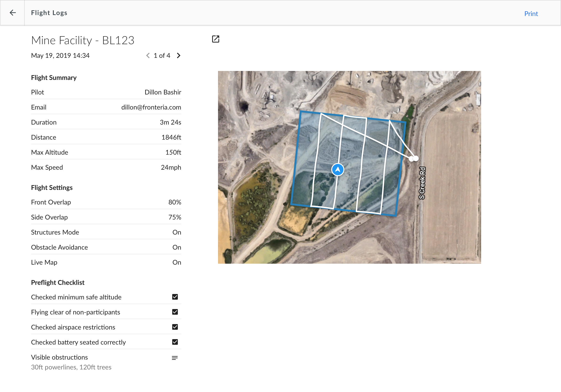Click the date May 19, 2019 14:34
Viewport: 561px width, 392px height.
(60, 56)
